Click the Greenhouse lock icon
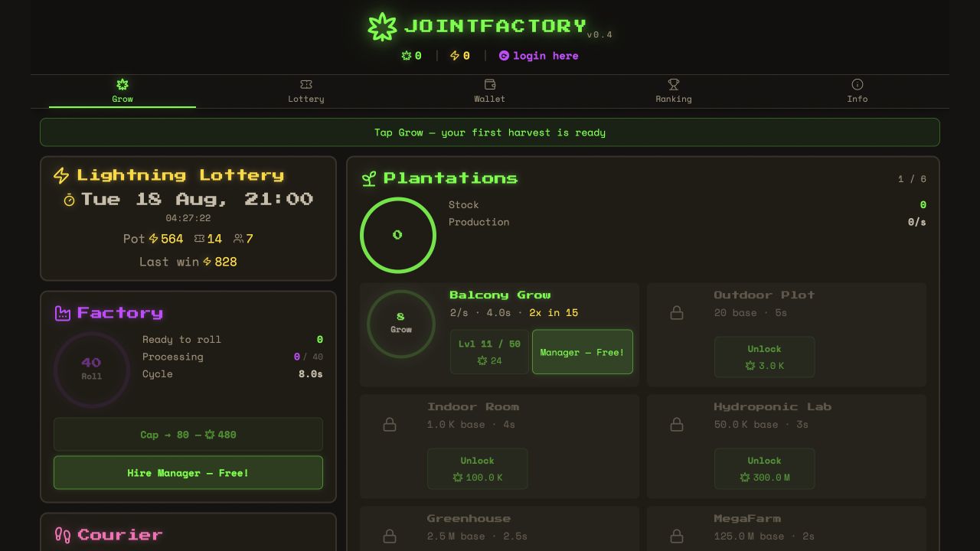This screenshot has height=551, width=980. [390, 536]
